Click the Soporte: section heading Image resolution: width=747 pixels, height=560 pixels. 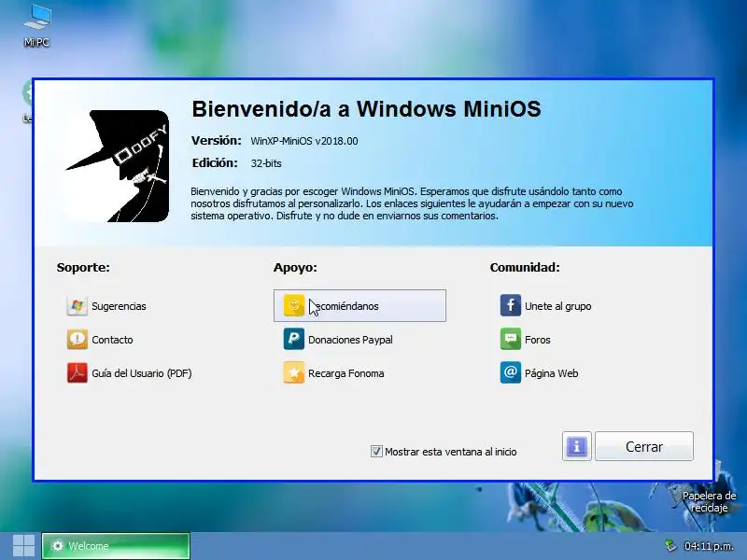[83, 267]
